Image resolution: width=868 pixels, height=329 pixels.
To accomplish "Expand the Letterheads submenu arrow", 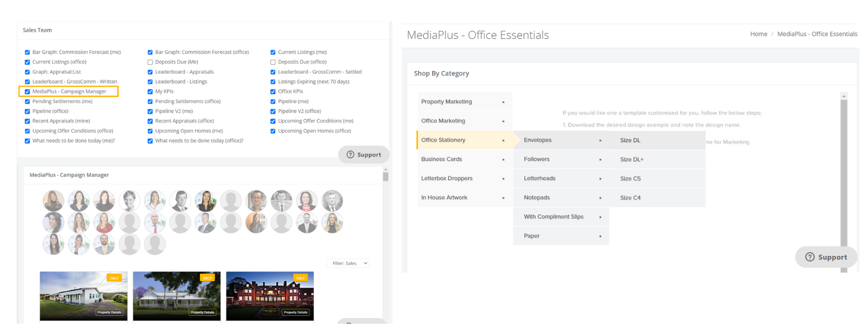I will [x=600, y=179].
